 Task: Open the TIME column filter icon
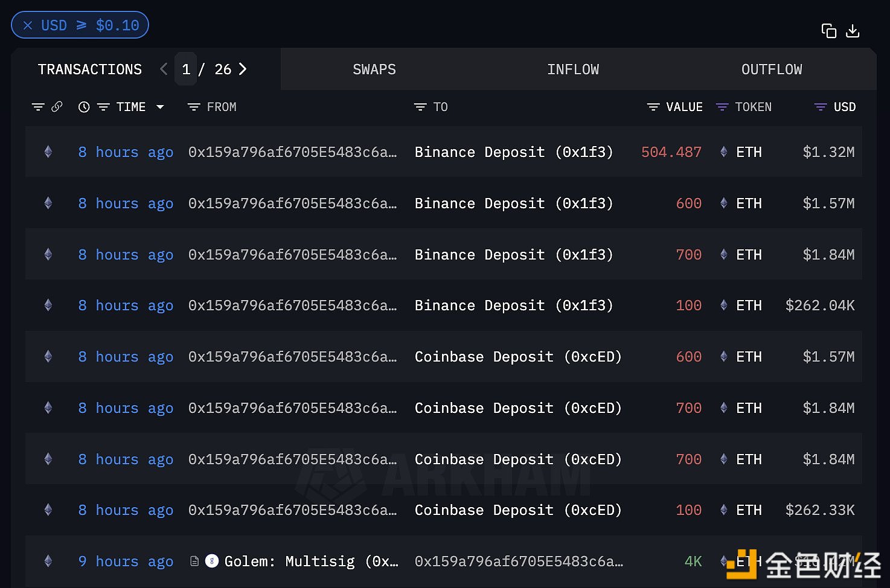pos(103,107)
